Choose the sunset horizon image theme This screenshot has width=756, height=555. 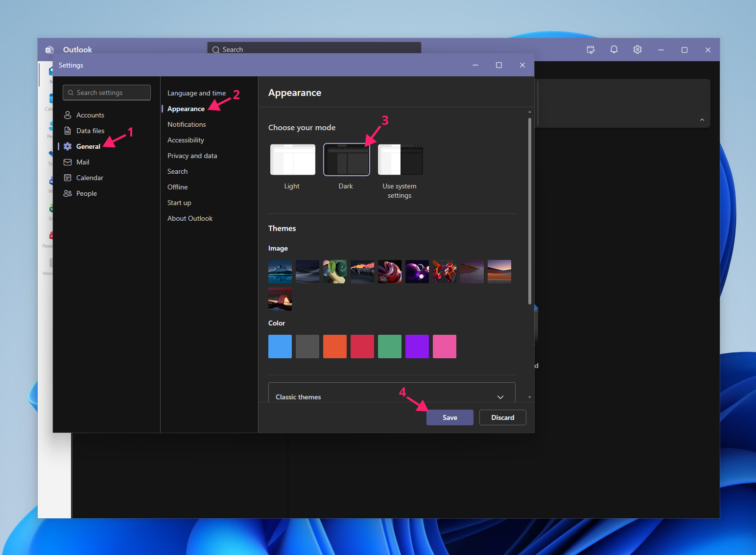pyautogui.click(x=499, y=272)
